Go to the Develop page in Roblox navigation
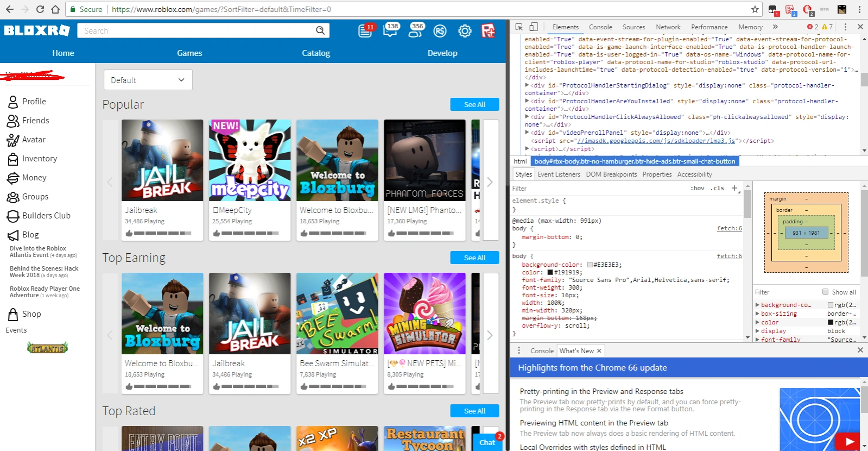 point(442,53)
